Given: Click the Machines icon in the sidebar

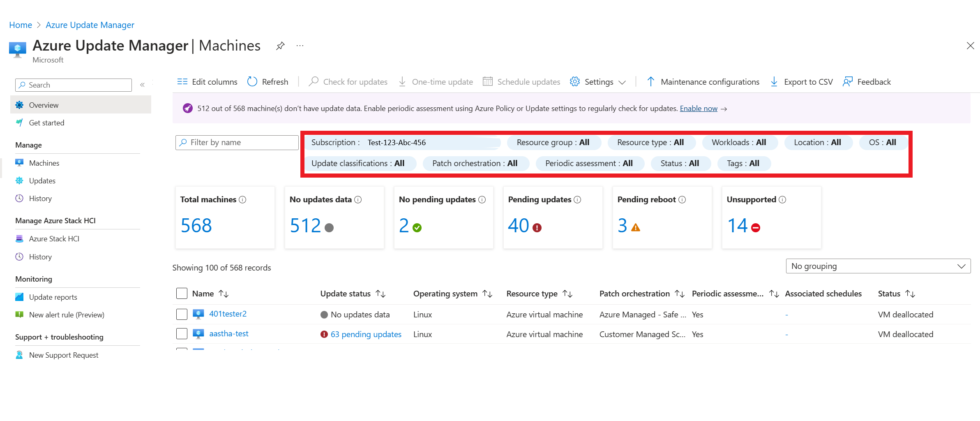Looking at the screenshot, I should [19, 162].
